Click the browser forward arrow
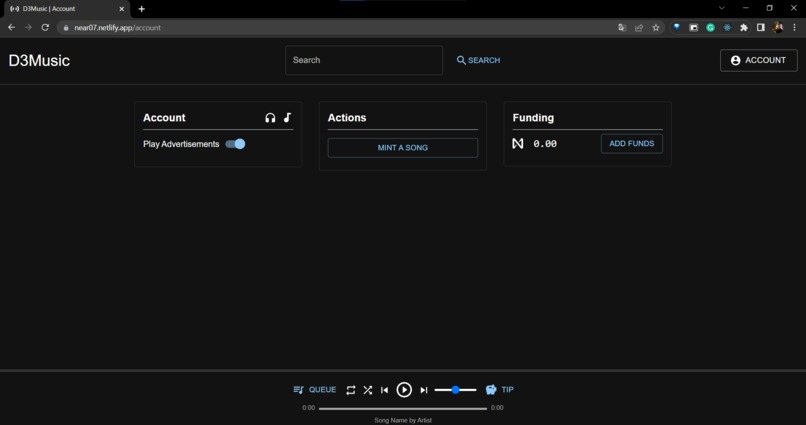This screenshot has width=806, height=425. pyautogui.click(x=28, y=27)
